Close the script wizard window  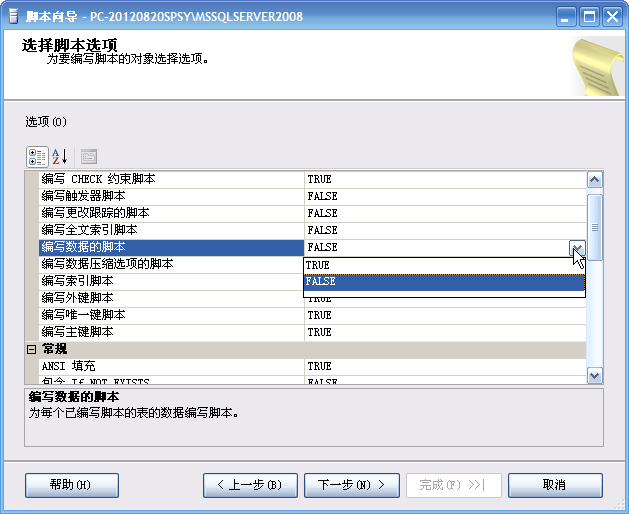click(613, 17)
